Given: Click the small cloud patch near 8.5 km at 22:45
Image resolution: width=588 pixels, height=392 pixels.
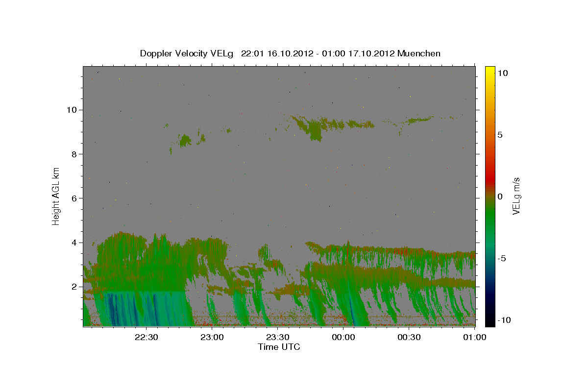Looking at the screenshot, I should 185,141.
